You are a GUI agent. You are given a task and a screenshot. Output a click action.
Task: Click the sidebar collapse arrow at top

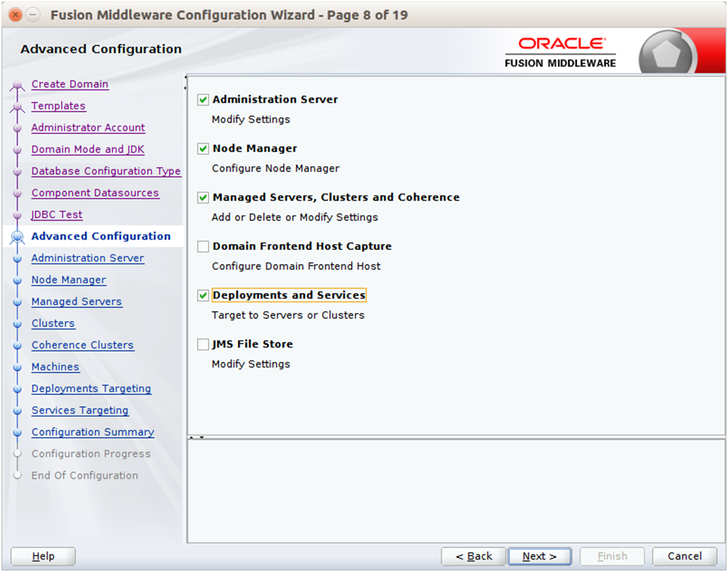pyautogui.click(x=185, y=77)
